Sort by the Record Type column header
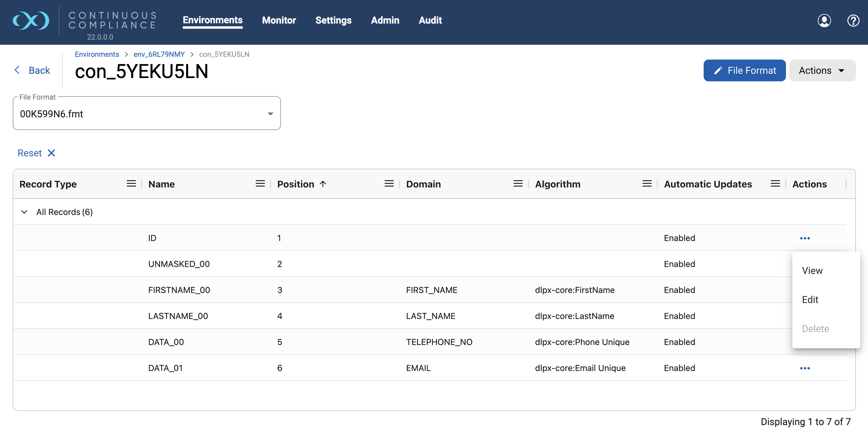This screenshot has width=868, height=436. pos(48,184)
